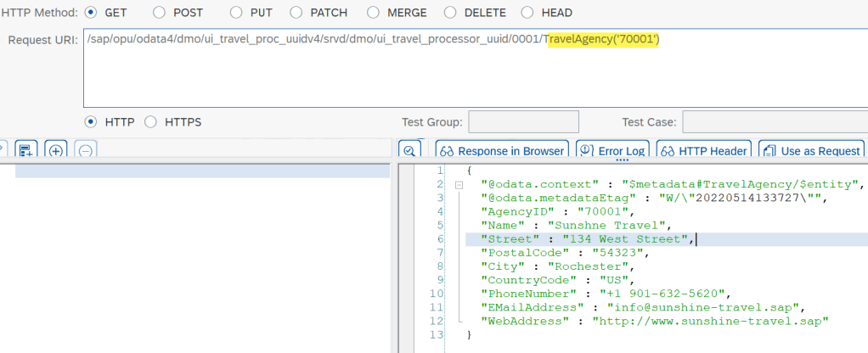Open the Error Log
The width and height of the screenshot is (868, 353).
(x=613, y=151)
